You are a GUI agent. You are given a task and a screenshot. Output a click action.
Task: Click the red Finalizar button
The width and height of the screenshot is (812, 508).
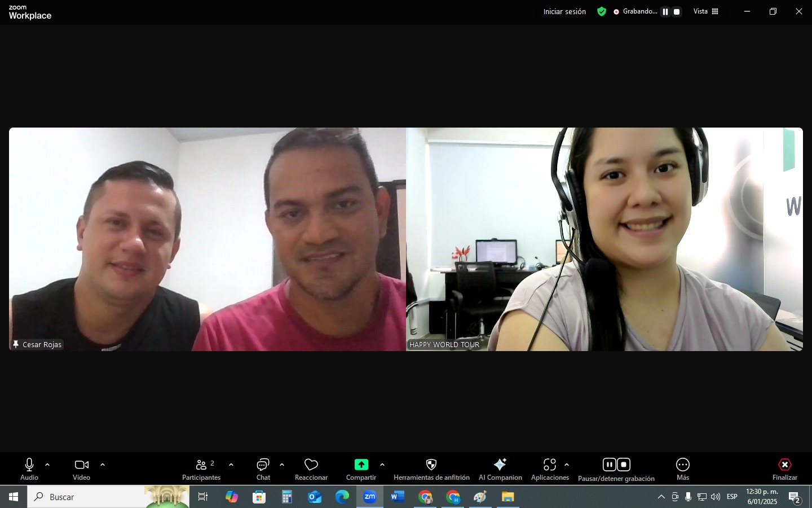(784, 465)
